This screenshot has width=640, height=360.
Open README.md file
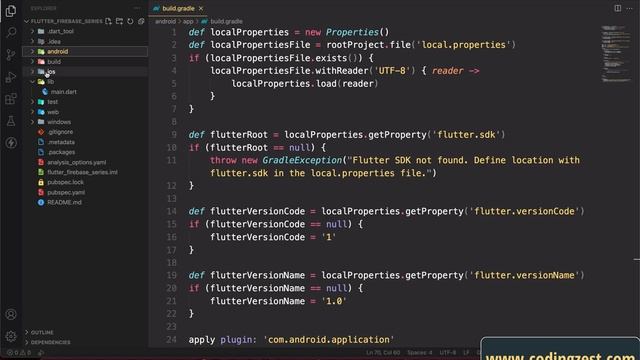click(x=64, y=202)
